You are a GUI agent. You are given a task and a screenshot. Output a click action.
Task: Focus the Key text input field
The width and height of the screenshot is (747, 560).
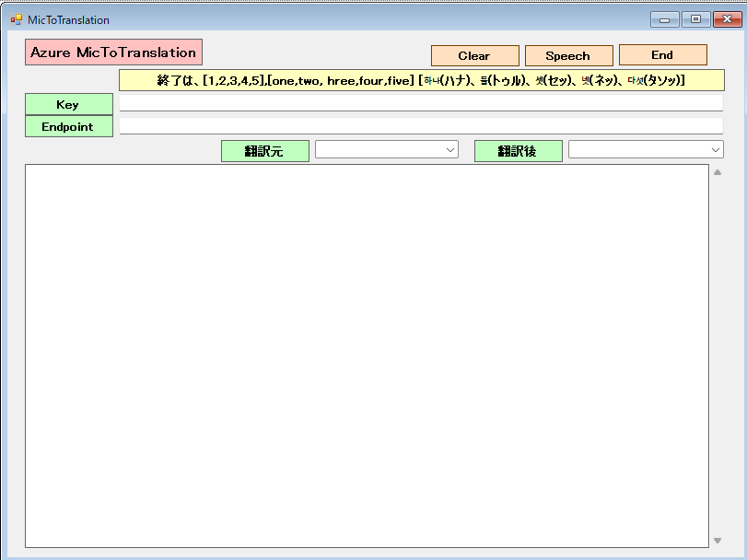pos(421,103)
